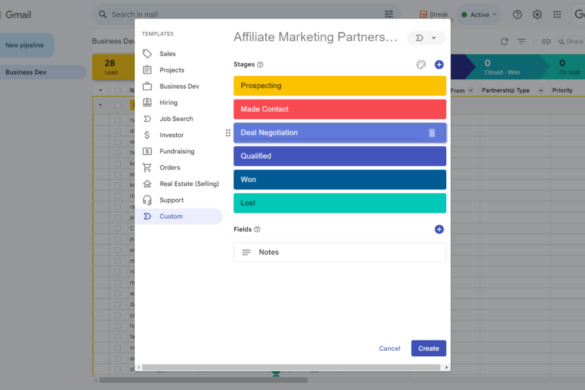The width and height of the screenshot is (585, 390).
Task: Cancel the pipeline creation dialog
Action: pyautogui.click(x=390, y=348)
